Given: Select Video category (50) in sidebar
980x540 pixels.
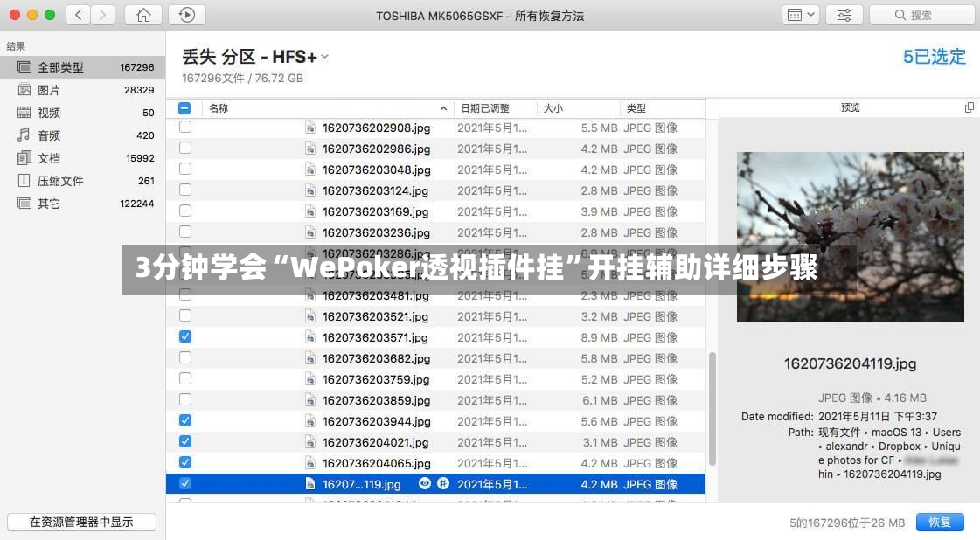Looking at the screenshot, I should [82, 113].
